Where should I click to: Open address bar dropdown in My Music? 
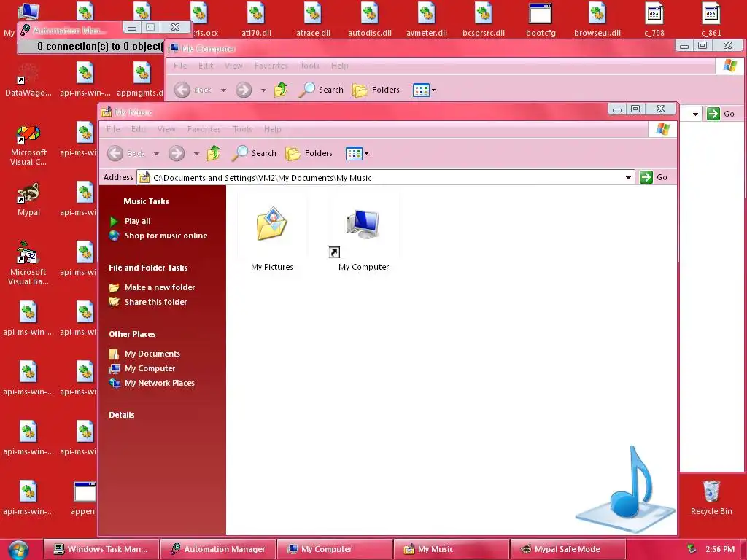[628, 178]
